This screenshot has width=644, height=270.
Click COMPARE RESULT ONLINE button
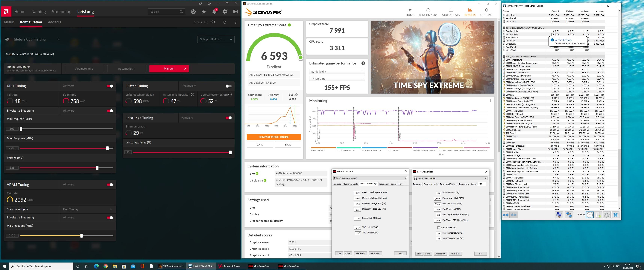pos(274,137)
